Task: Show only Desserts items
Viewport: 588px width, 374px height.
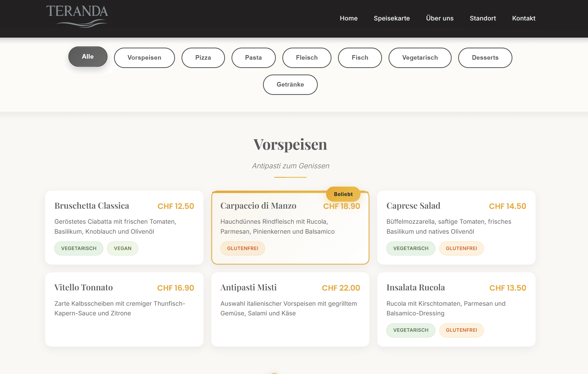Action: point(485,58)
